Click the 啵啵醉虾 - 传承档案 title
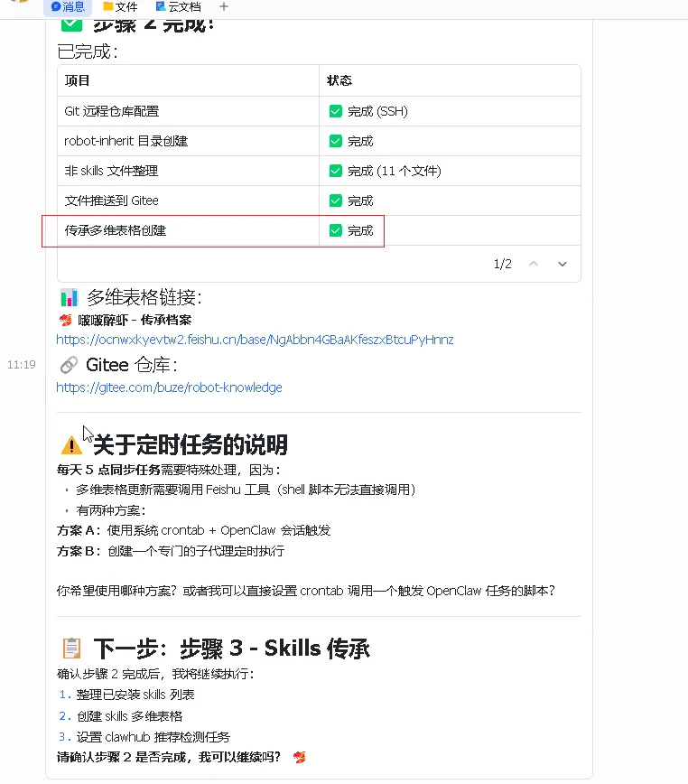Image resolution: width=688 pixels, height=784 pixels. tap(135, 320)
